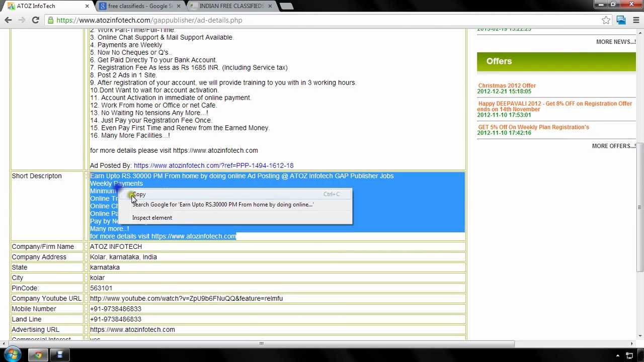The image size is (644, 362).
Task: Open the Happy DEEPAVALI 2012 offer link
Action: 554,106
